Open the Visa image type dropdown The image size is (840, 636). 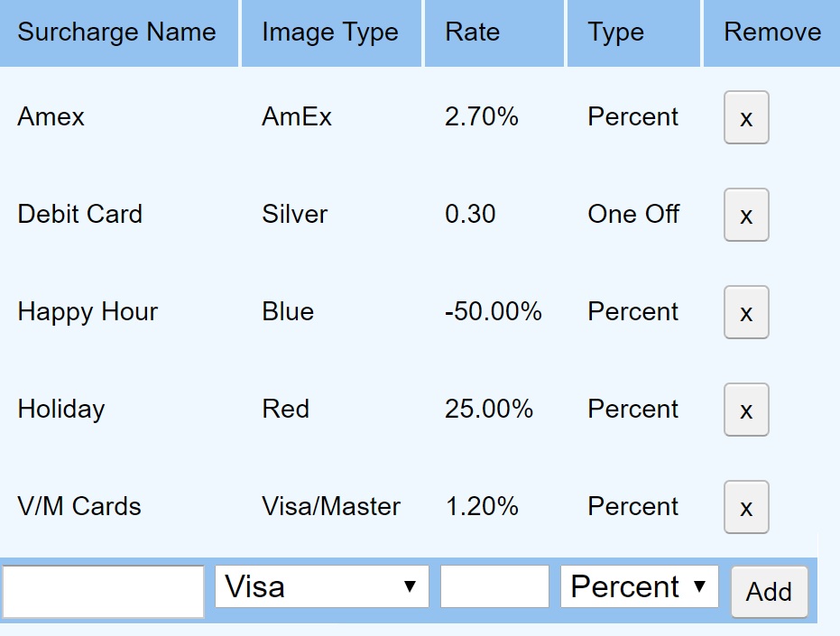point(320,586)
